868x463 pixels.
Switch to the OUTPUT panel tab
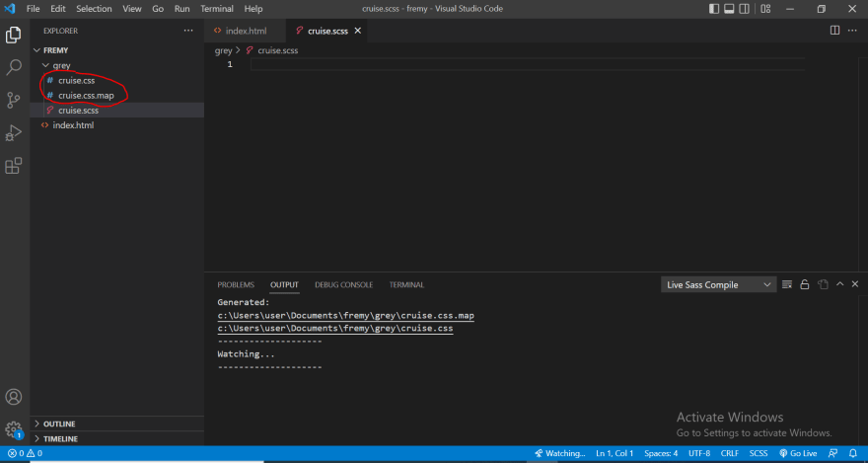(284, 284)
